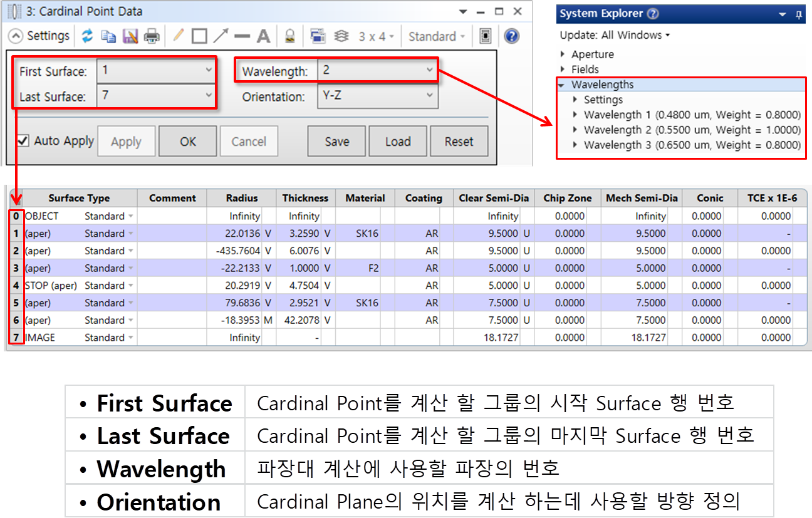Click the Copy icon in the analysis toolbar
The image size is (812, 518).
(109, 36)
